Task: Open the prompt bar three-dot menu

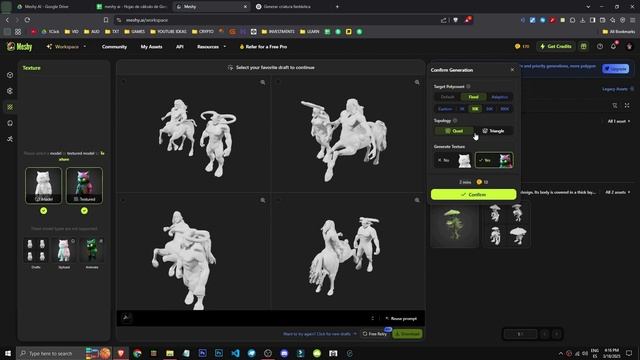Action: (372, 318)
